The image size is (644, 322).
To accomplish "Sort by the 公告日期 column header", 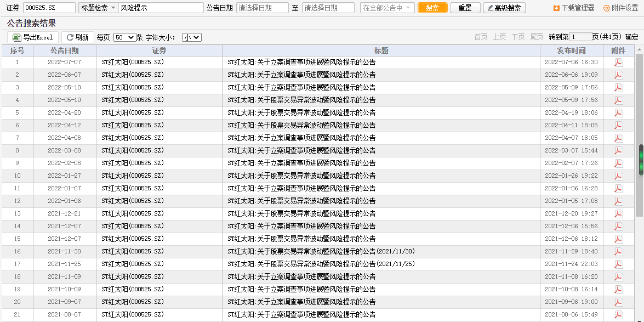I will click(x=64, y=50).
